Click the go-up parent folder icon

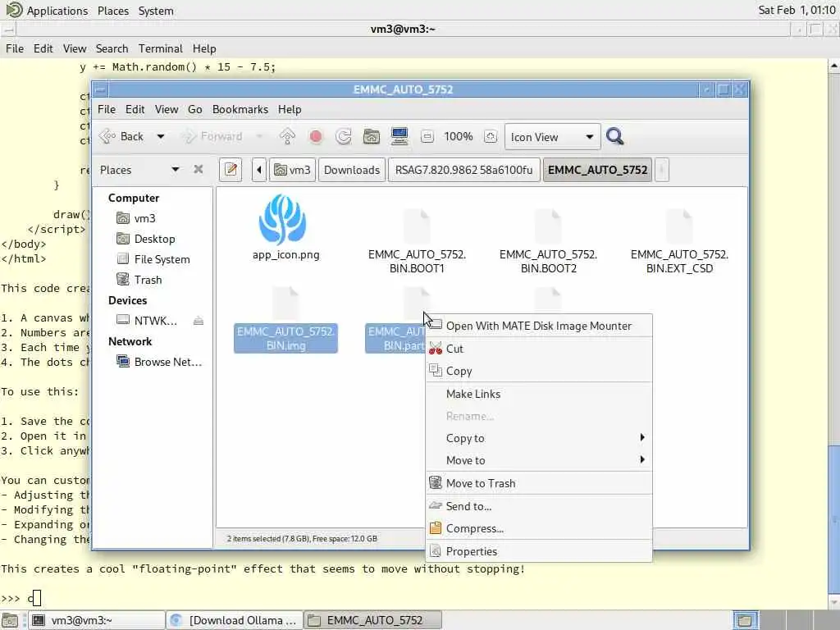(x=287, y=137)
